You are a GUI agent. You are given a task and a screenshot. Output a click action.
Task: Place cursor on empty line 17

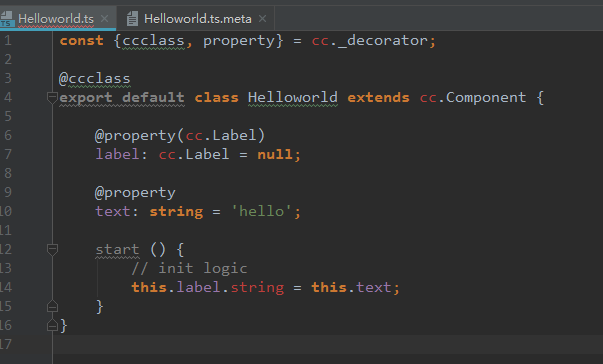point(328,344)
